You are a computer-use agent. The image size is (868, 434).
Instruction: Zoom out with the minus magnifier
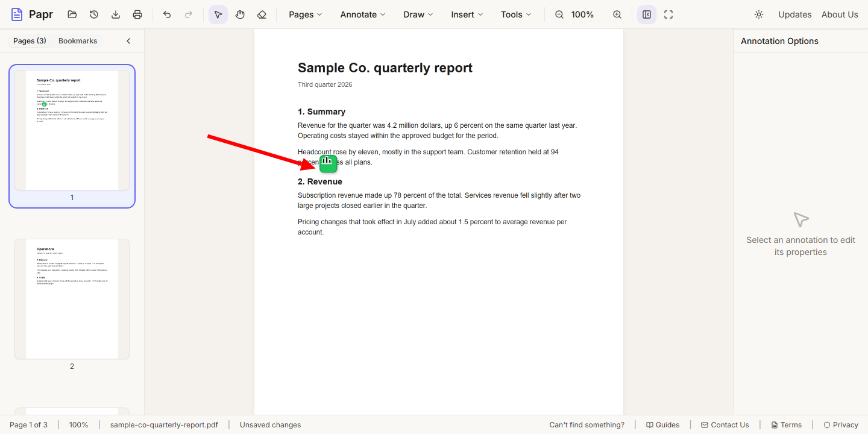pyautogui.click(x=559, y=14)
